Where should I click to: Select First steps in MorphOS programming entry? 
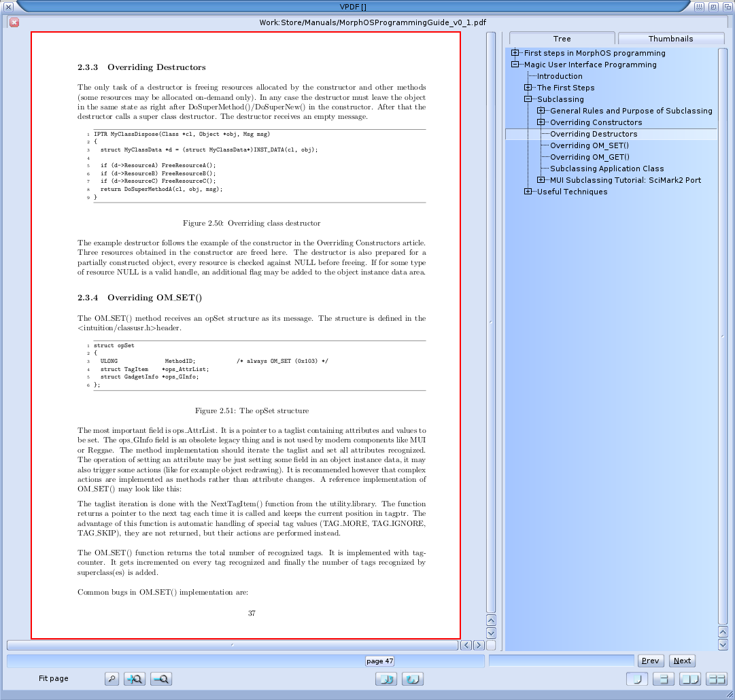[594, 53]
